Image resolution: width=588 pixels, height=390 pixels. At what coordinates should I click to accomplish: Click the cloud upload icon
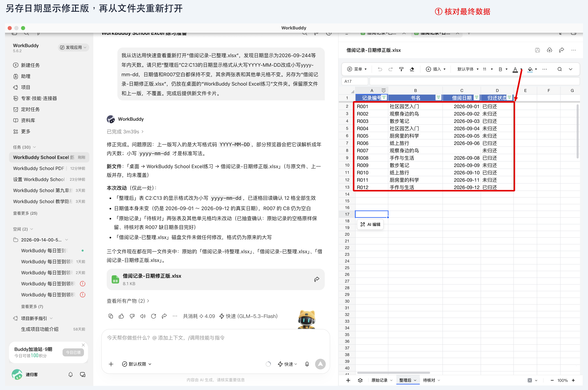point(549,50)
